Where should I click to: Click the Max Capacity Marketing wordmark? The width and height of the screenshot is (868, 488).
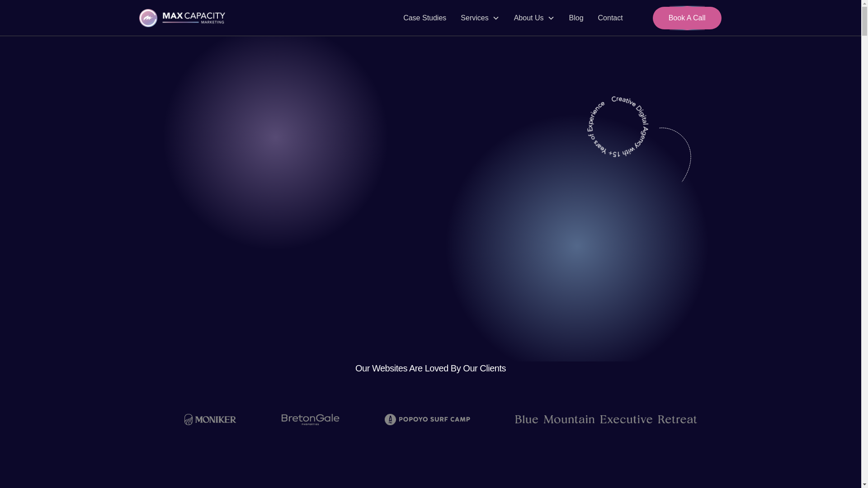(x=193, y=18)
